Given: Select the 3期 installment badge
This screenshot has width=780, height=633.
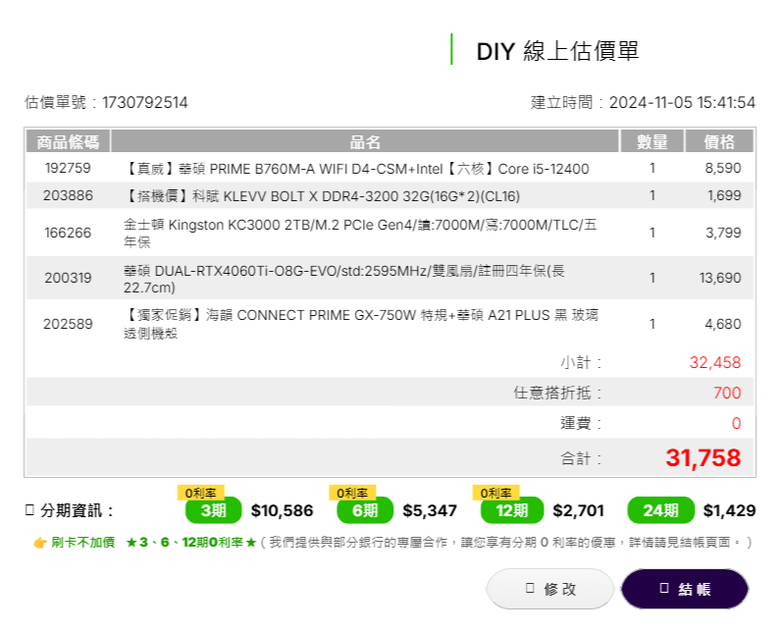Looking at the screenshot, I should [213, 510].
